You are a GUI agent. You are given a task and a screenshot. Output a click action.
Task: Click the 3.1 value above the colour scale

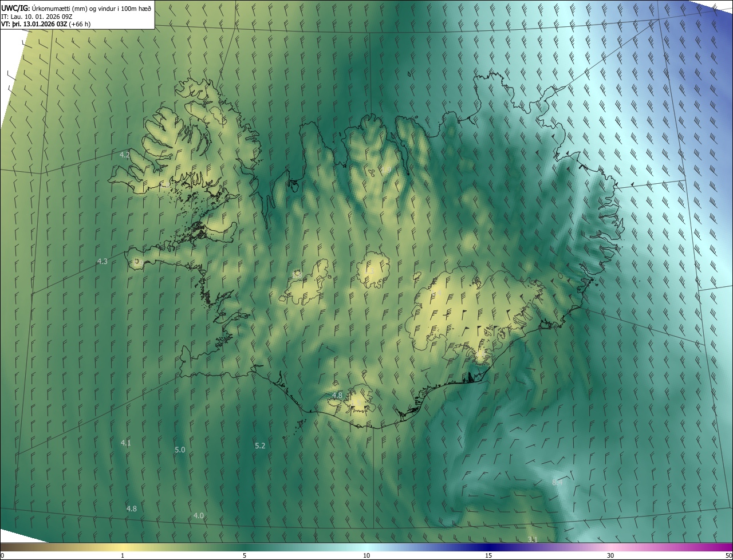[x=532, y=539]
